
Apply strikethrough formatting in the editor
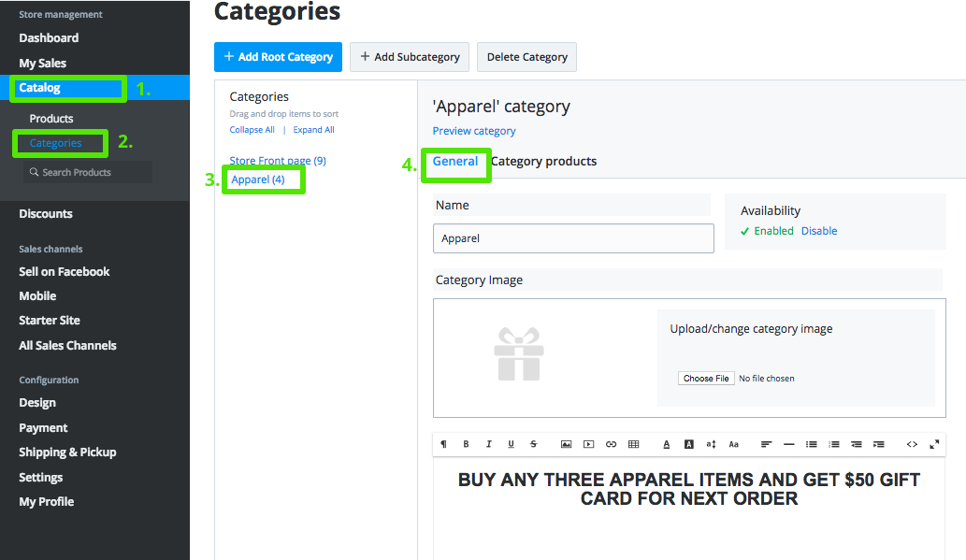[533, 444]
